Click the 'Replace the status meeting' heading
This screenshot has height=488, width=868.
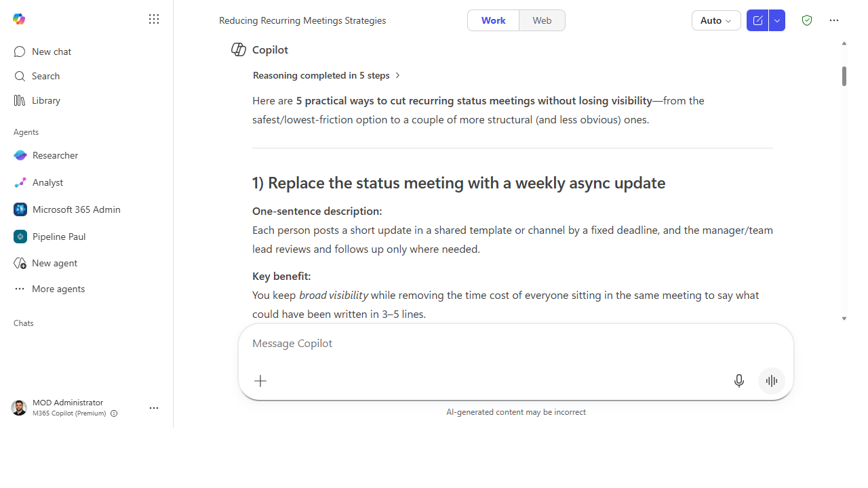(x=458, y=183)
